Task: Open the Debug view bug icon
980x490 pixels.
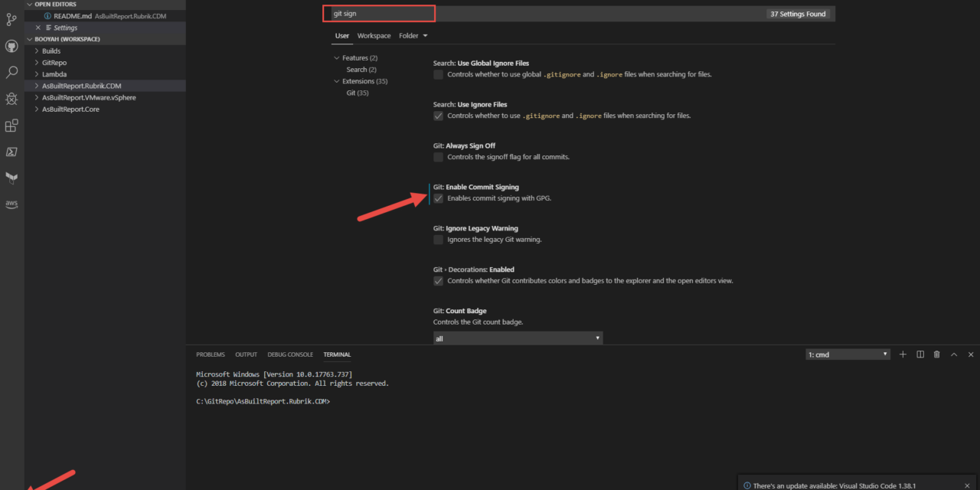Action: coord(11,99)
